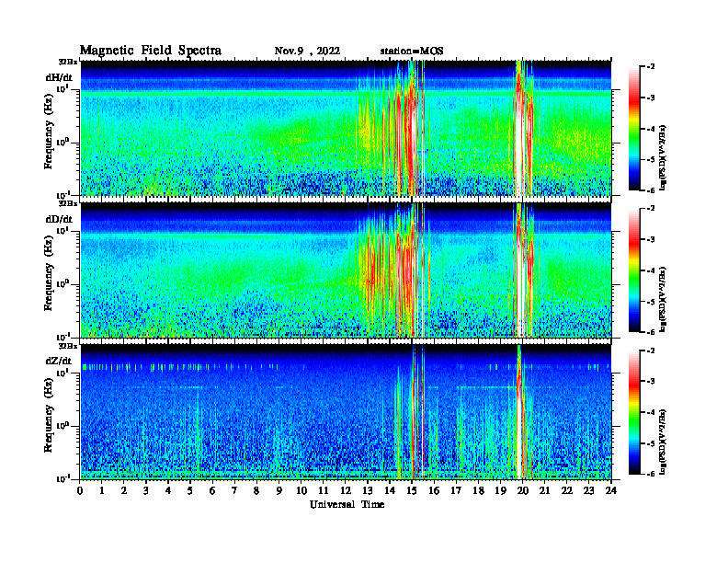Click hour 16 on the time axis
This screenshot has width=728, height=563.
[434, 491]
